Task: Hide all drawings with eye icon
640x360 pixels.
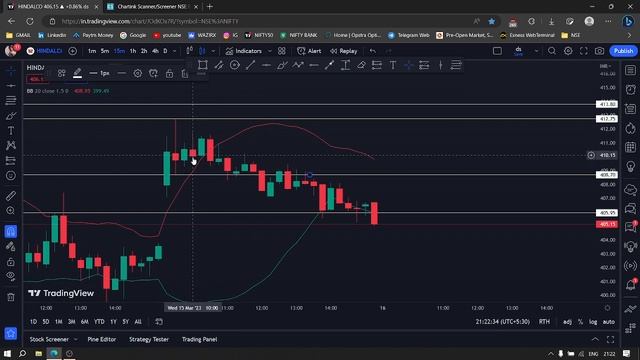Action: (x=11, y=276)
